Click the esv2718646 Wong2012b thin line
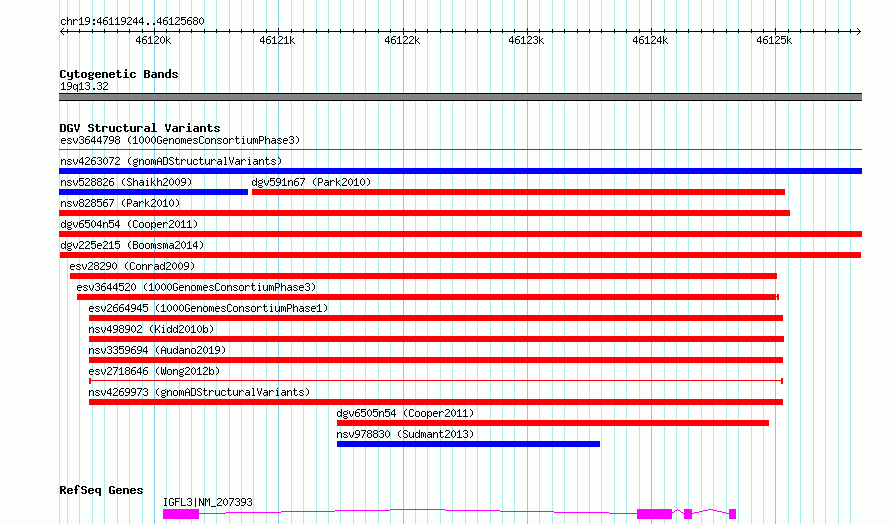Image resolution: width=890 pixels, height=524 pixels. pyautogui.click(x=436, y=381)
